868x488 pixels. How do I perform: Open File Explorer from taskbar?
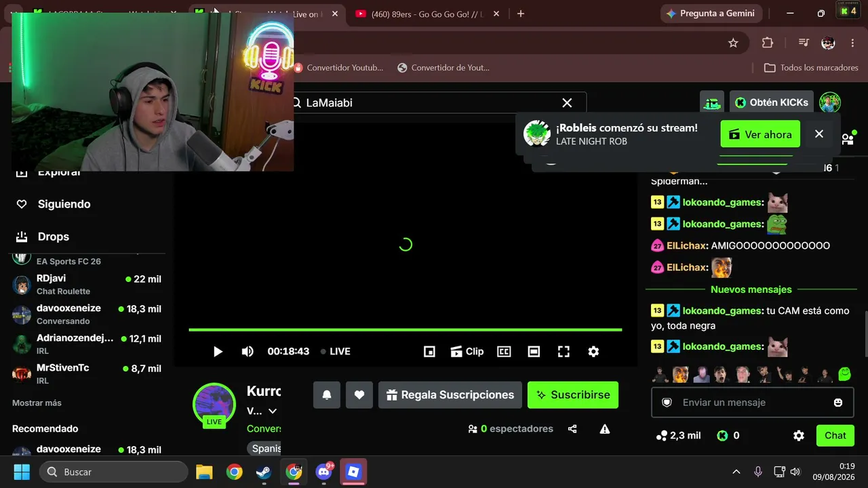(x=204, y=472)
